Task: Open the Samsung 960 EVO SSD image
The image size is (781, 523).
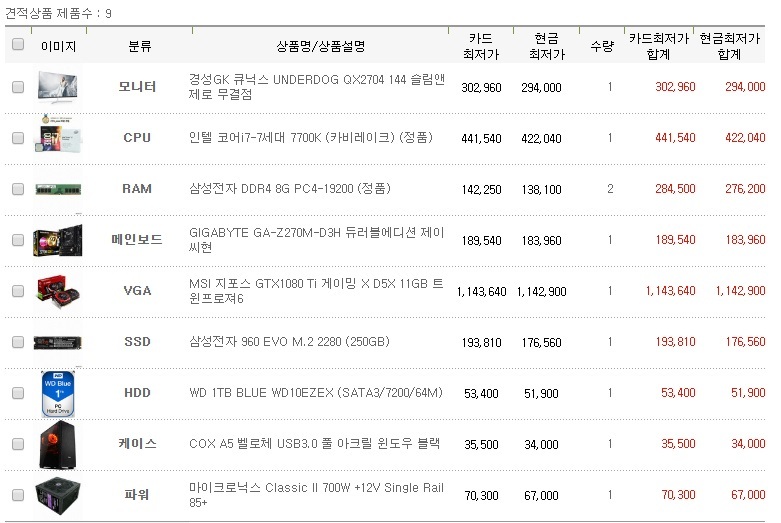Action: pyautogui.click(x=58, y=343)
